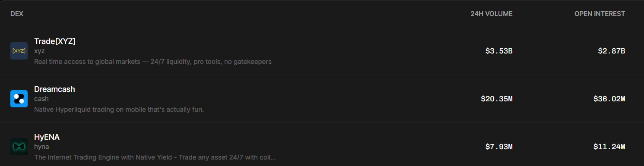644x166 pixels.
Task: Select the cash ticker label
Action: (41, 99)
